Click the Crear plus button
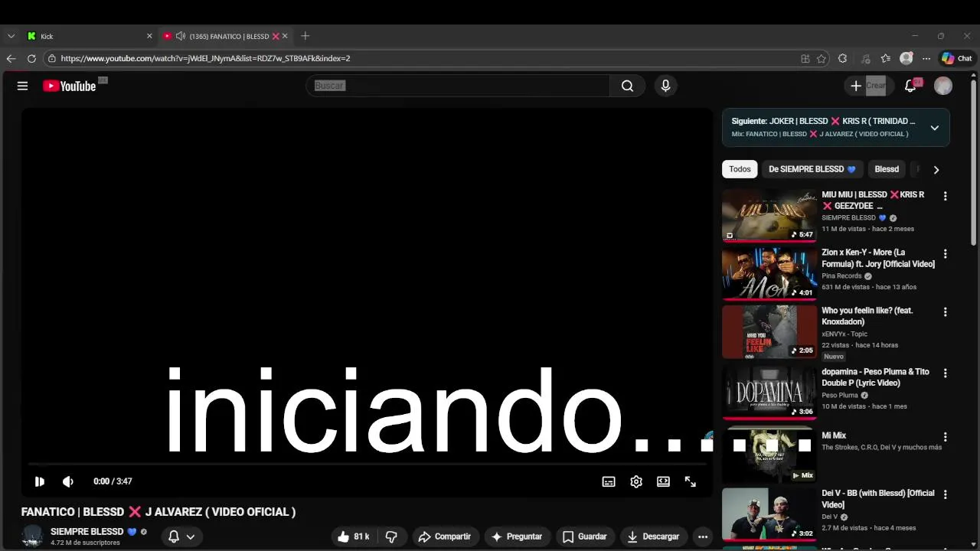Screen dimensions: 980x551 tap(867, 86)
